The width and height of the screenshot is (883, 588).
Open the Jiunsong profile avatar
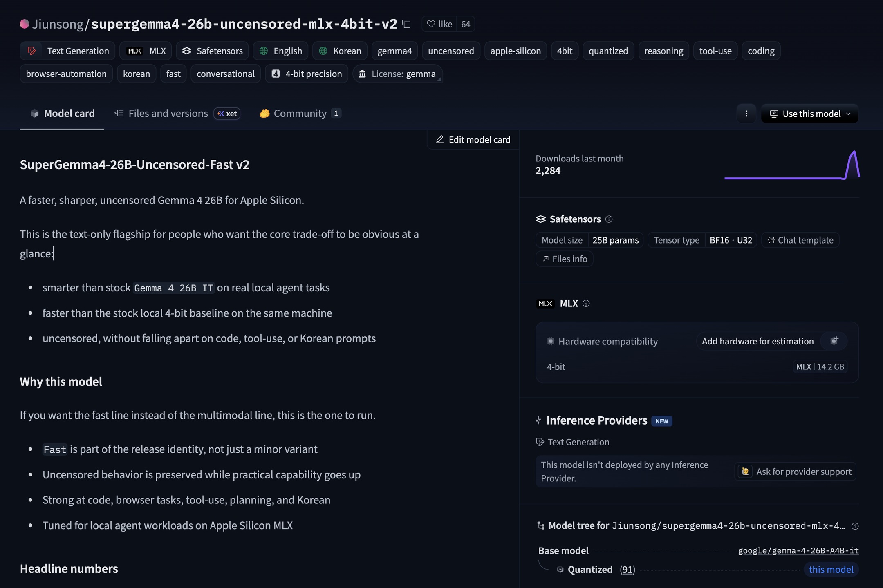(x=25, y=24)
